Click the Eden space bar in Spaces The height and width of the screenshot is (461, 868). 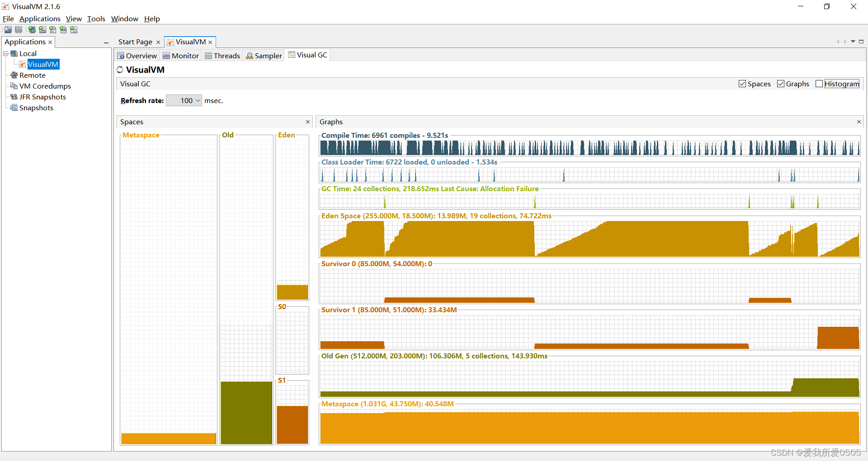pyautogui.click(x=292, y=292)
